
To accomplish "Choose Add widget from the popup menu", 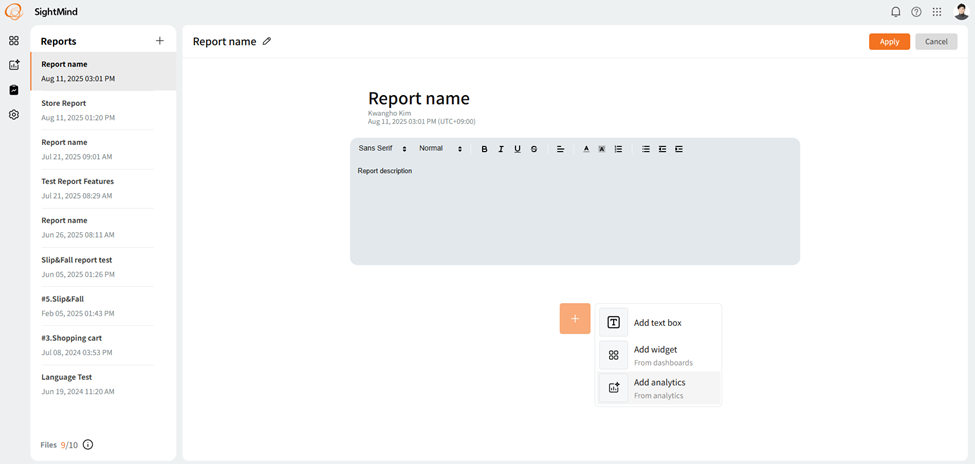I will click(659, 355).
